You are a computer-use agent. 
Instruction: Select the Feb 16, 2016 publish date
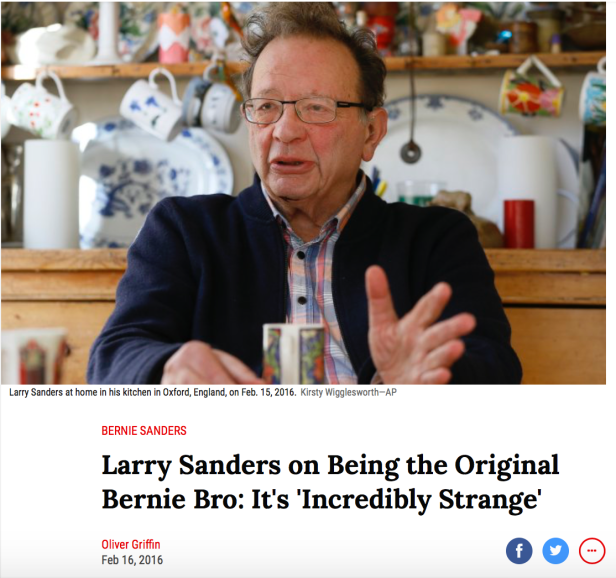pyautogui.click(x=132, y=560)
